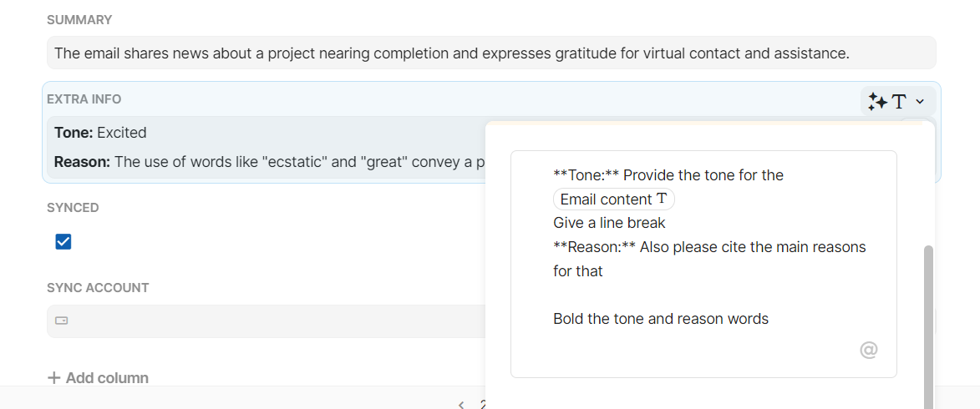The width and height of the screenshot is (980, 409).
Task: Click the @ mention icon in prompt editor
Action: coord(869,350)
